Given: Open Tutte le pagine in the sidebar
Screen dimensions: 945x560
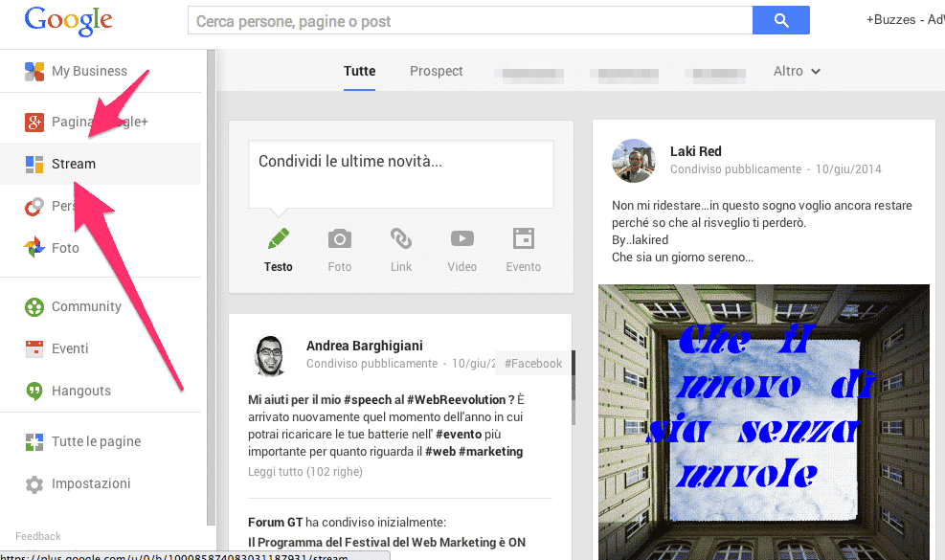Looking at the screenshot, I should tap(97, 442).
